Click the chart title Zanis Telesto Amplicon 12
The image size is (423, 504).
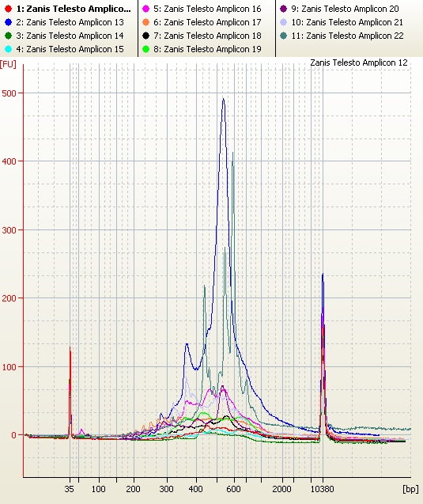pos(359,63)
